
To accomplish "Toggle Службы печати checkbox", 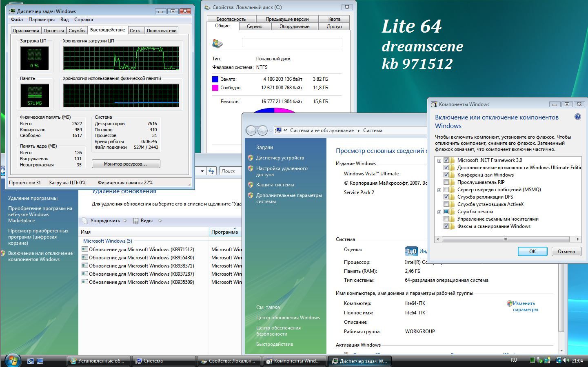I will coord(446,212).
